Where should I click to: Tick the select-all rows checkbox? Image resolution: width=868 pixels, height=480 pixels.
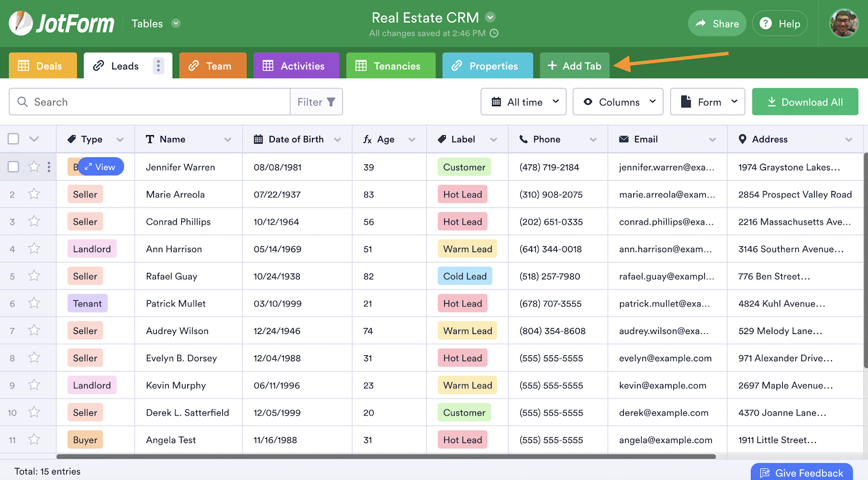tap(14, 139)
